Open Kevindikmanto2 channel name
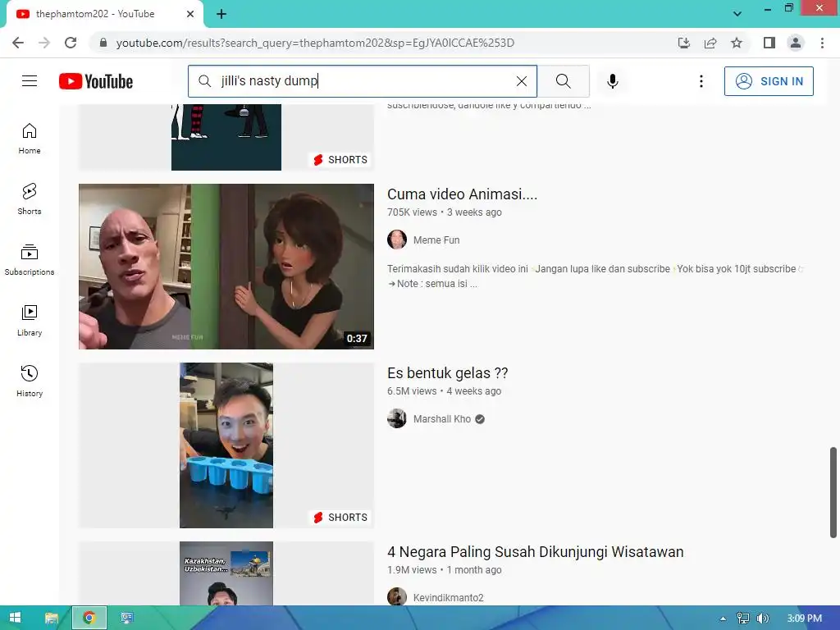The image size is (840, 630). click(449, 598)
